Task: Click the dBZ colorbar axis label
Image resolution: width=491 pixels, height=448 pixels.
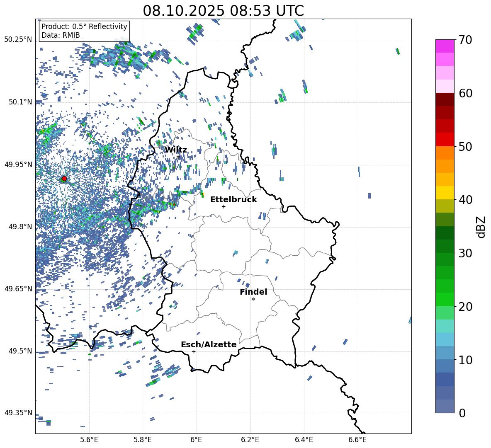Action: (x=481, y=227)
